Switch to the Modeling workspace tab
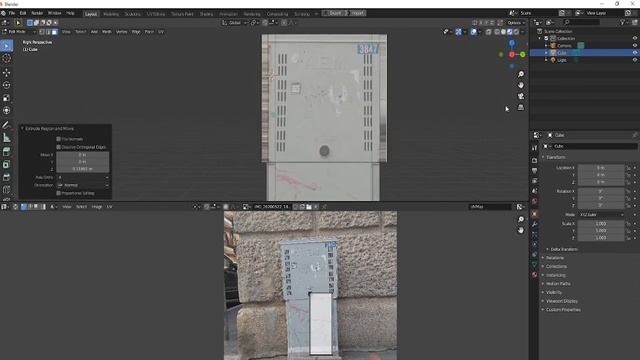Image resolution: width=640 pixels, height=360 pixels. (111, 14)
